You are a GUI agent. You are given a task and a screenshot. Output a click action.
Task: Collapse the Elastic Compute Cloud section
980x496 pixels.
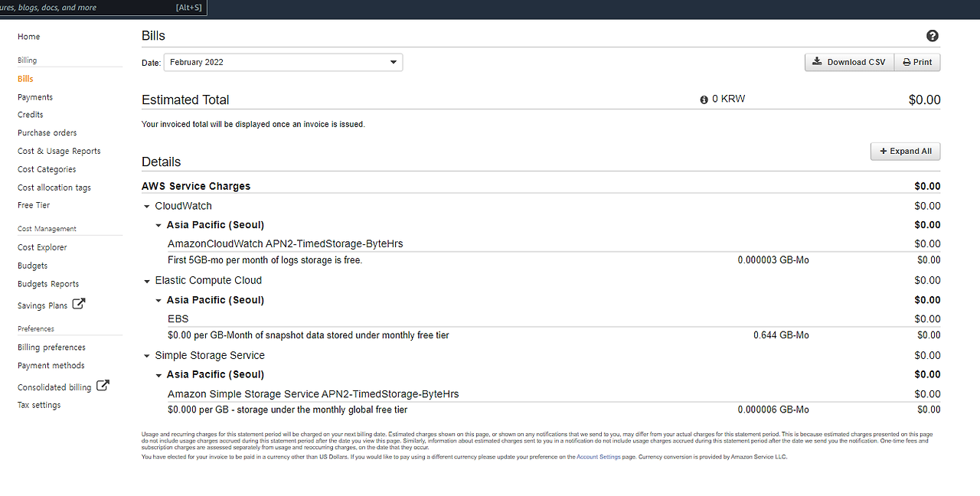[x=147, y=282]
